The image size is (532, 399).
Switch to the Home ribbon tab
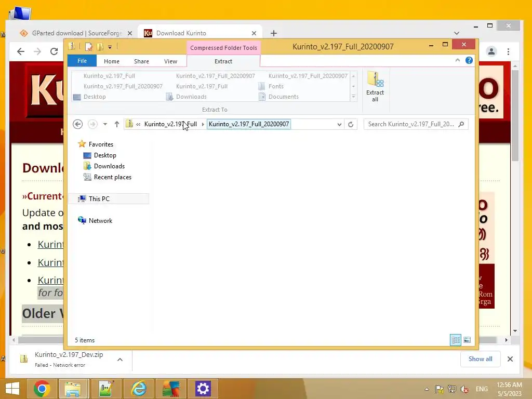pyautogui.click(x=112, y=61)
